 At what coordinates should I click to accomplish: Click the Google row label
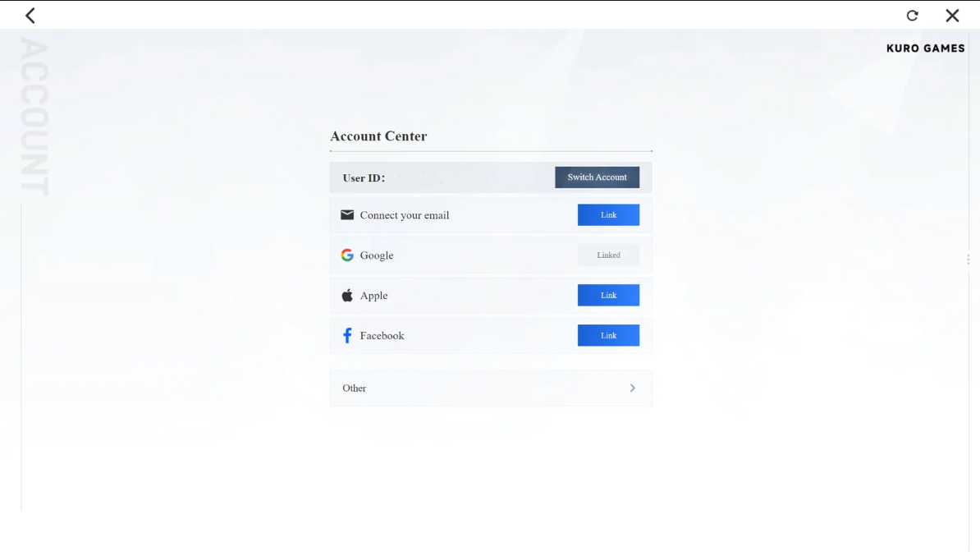376,255
